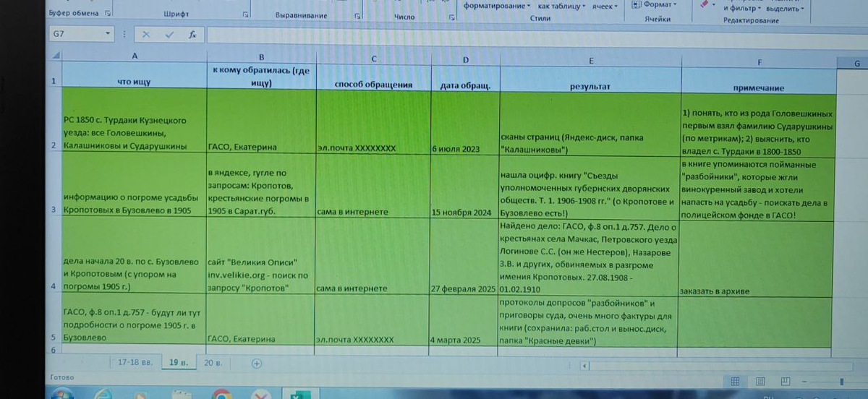Select row 5 header
The image size is (868, 399).
[54, 321]
